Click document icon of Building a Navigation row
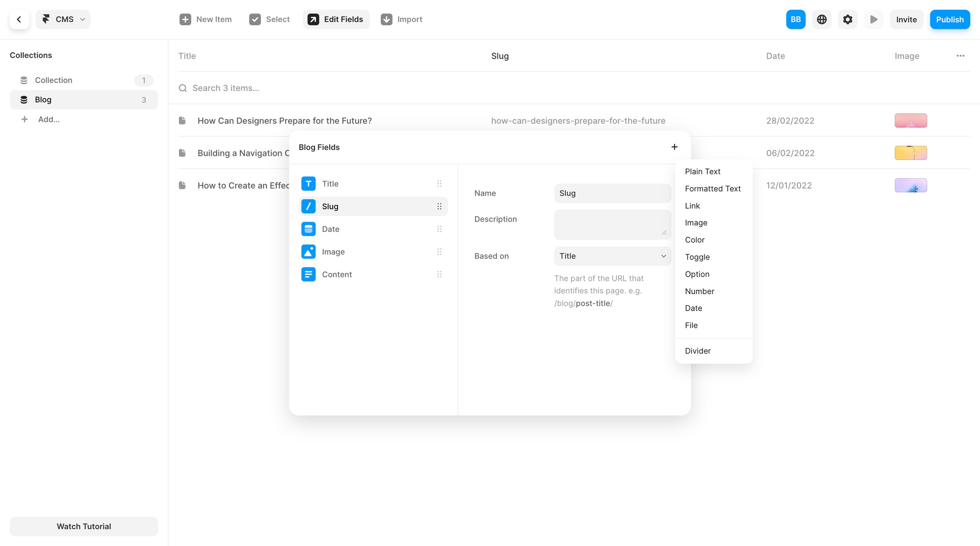This screenshot has width=980, height=546. point(182,153)
